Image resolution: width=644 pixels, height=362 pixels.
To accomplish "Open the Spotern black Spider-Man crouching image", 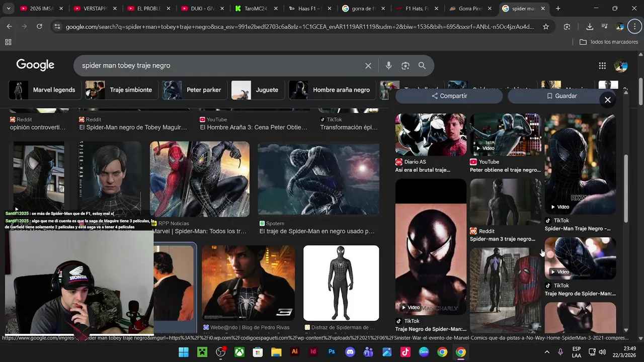I will point(318,179).
